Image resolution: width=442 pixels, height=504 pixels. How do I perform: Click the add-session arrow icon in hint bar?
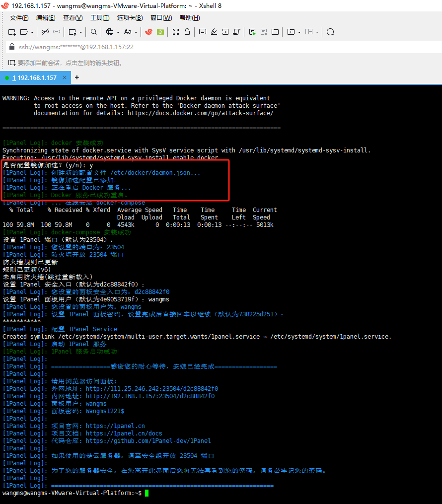tap(12, 63)
